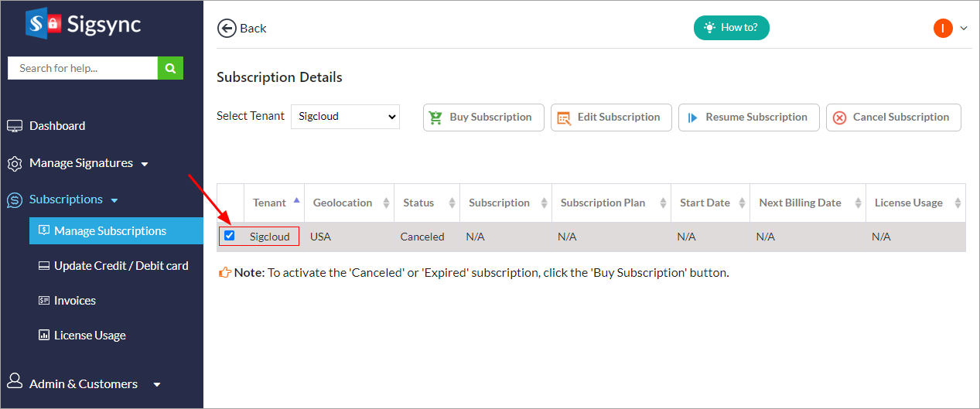Image resolution: width=980 pixels, height=409 pixels.
Task: Click the green search magnifier icon
Action: (x=170, y=68)
